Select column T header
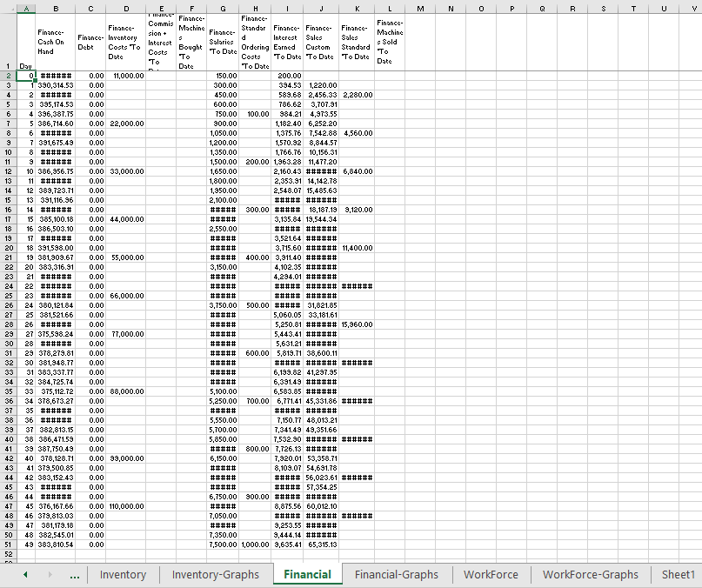 coord(633,9)
